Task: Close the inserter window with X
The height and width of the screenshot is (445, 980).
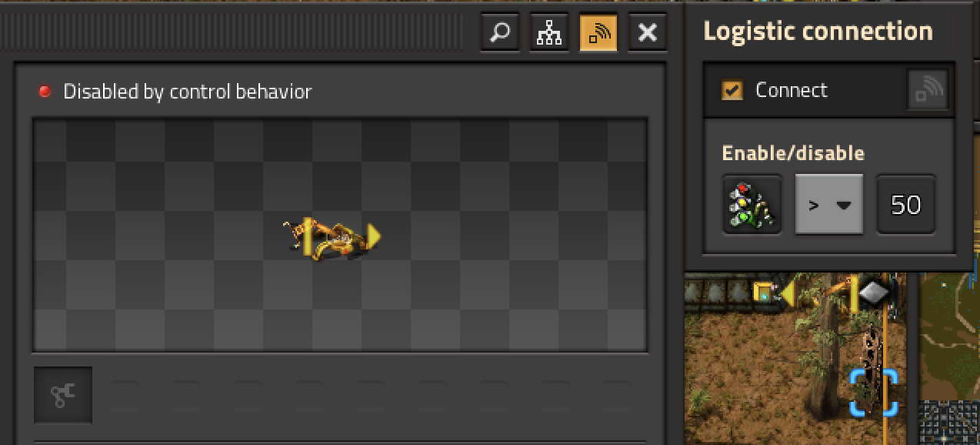Action: point(648,33)
